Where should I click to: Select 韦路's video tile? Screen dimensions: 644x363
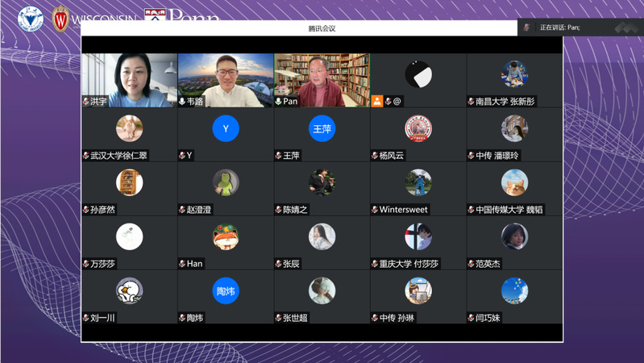pos(226,79)
